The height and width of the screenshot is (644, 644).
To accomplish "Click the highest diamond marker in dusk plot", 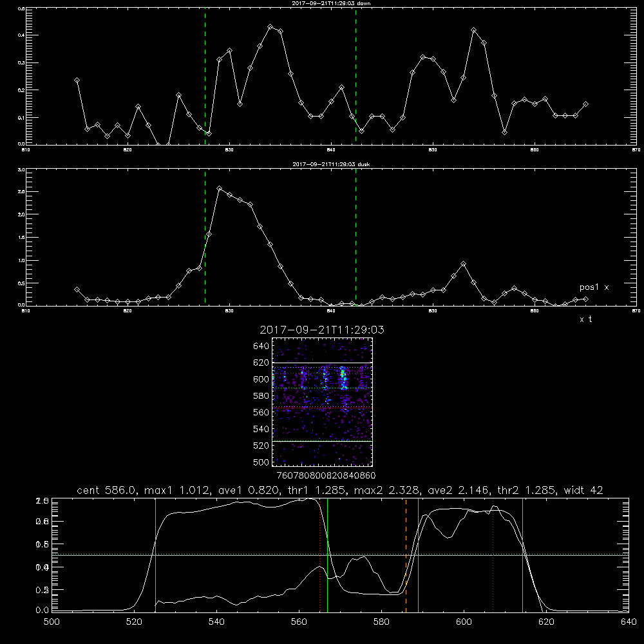I will click(220, 189).
